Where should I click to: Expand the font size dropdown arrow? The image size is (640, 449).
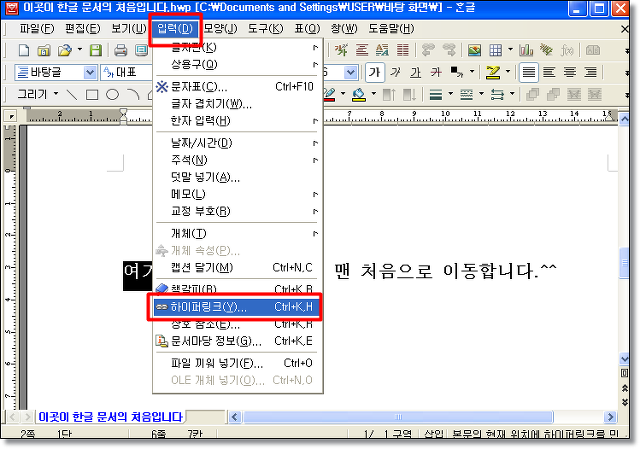point(351,73)
